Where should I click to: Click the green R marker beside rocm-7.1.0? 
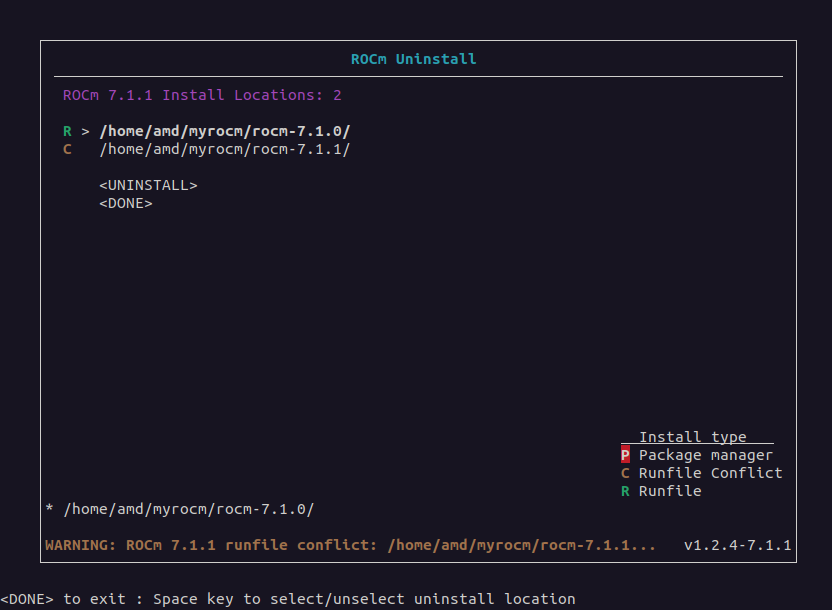(x=67, y=131)
